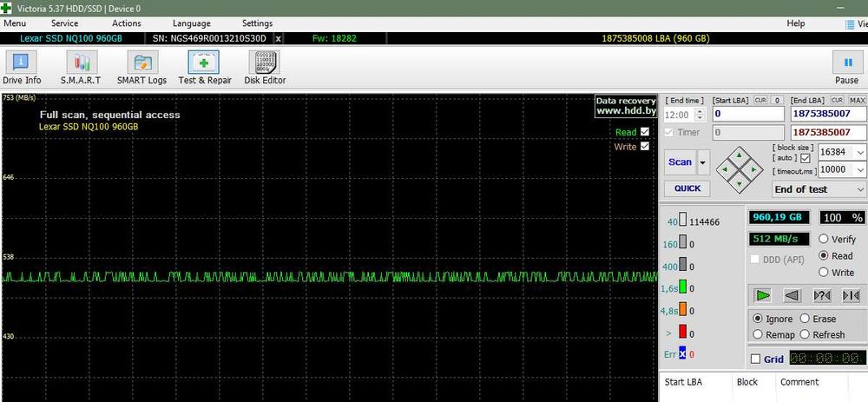The image size is (868, 402).
Task: Click the Start LBA CUR button
Action: (x=760, y=100)
